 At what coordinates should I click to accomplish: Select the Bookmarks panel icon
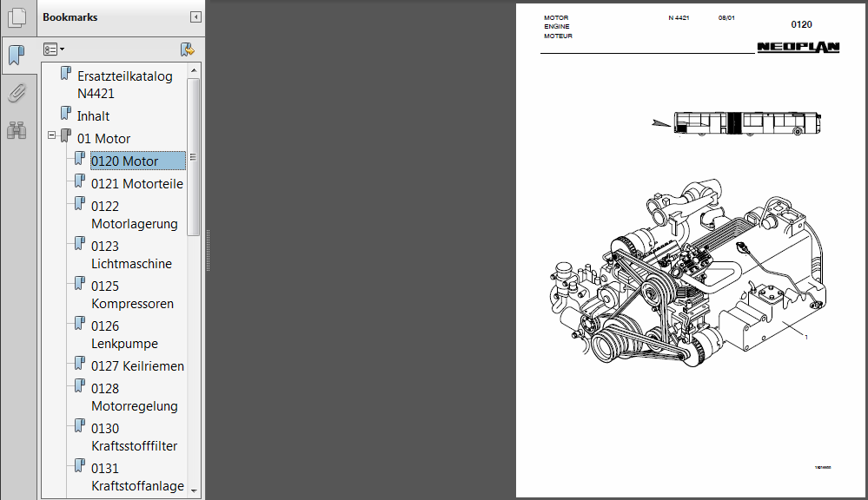(17, 55)
